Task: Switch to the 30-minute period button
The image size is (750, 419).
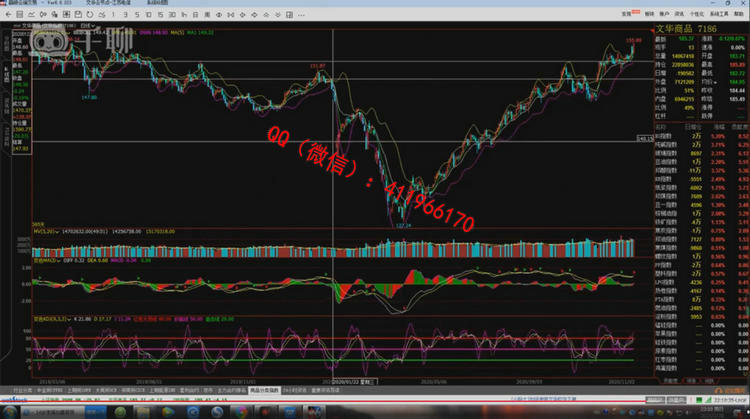Action: (172, 15)
